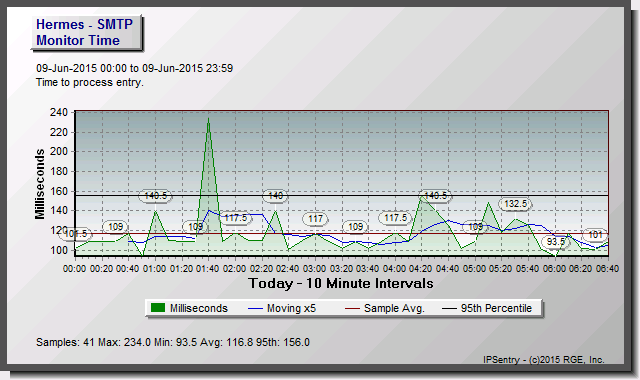The image size is (640, 380).
Task: Click the 93.5 data label near 06:00
Action: tap(556, 242)
